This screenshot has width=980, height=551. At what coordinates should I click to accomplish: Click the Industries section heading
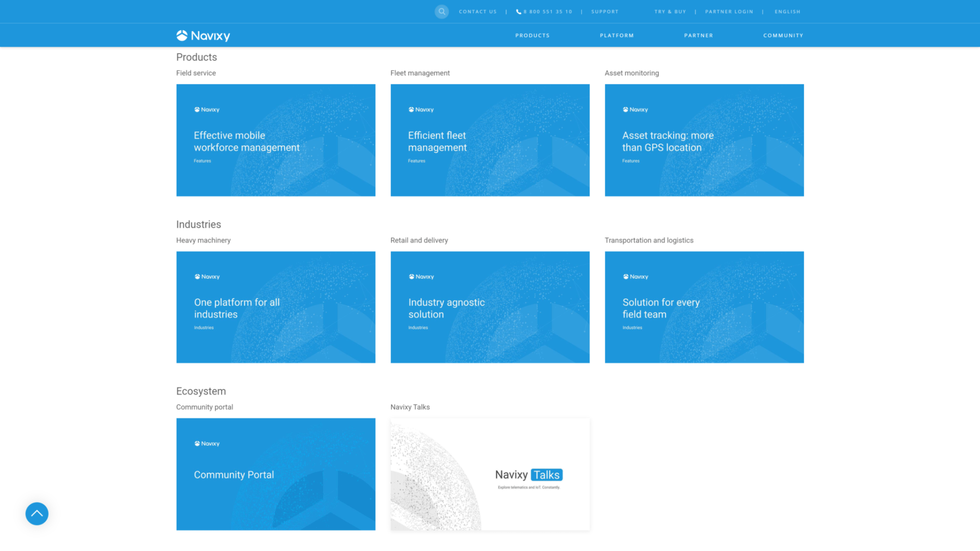click(199, 224)
